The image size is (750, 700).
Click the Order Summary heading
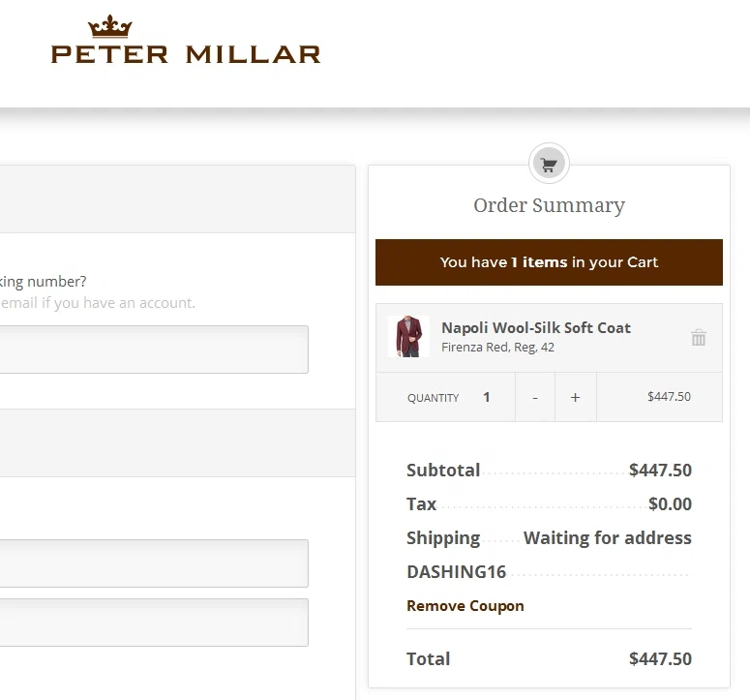(x=549, y=205)
